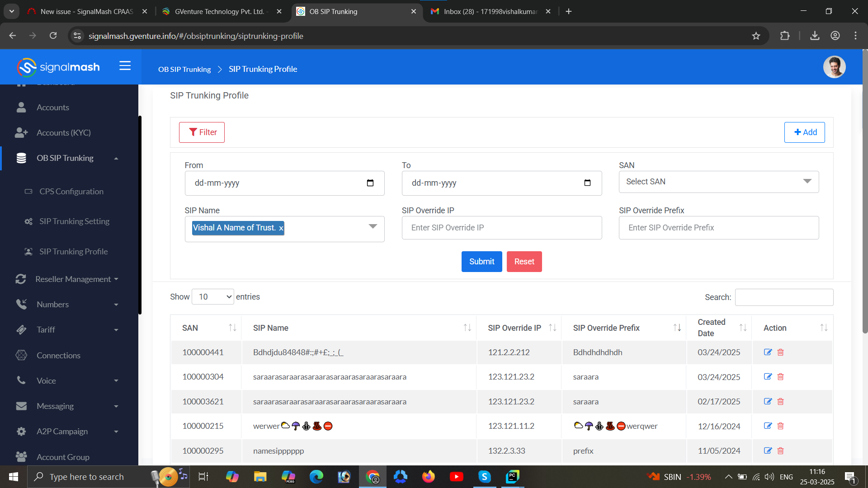Image resolution: width=868 pixels, height=488 pixels.
Task: Remove Vishal A Name of Trust tag
Action: tap(281, 228)
